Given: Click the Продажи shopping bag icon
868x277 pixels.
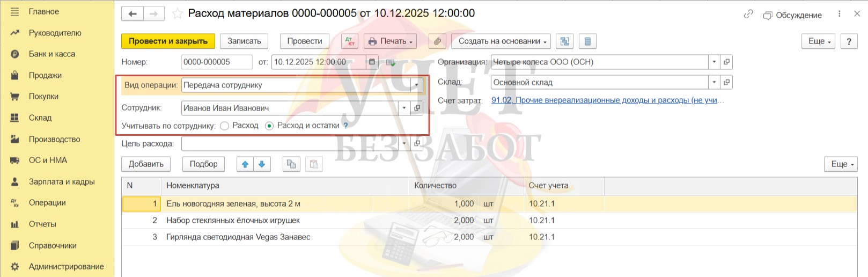Looking at the screenshot, I should [x=15, y=75].
